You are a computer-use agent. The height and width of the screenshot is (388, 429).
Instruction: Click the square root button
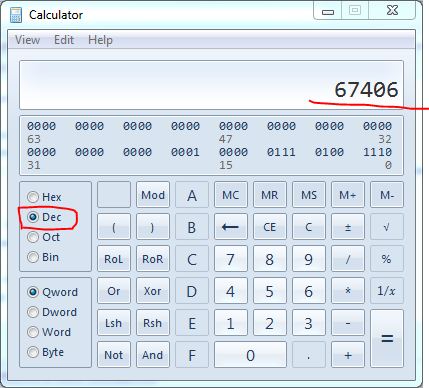(x=387, y=227)
